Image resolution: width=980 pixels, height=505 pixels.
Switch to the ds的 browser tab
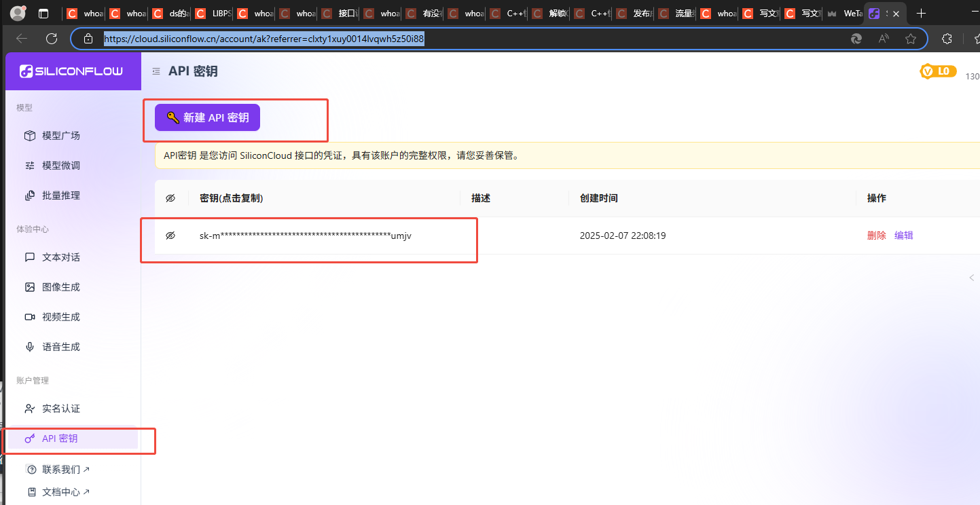tap(170, 14)
